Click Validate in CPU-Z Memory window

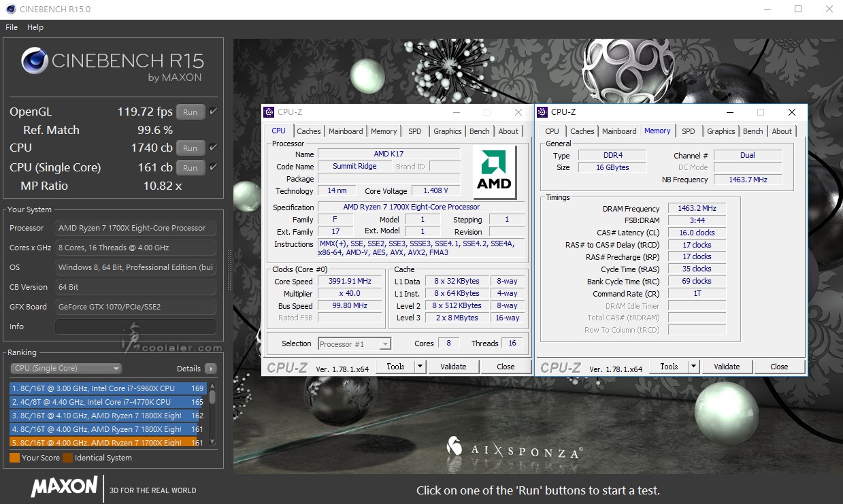pos(727,367)
